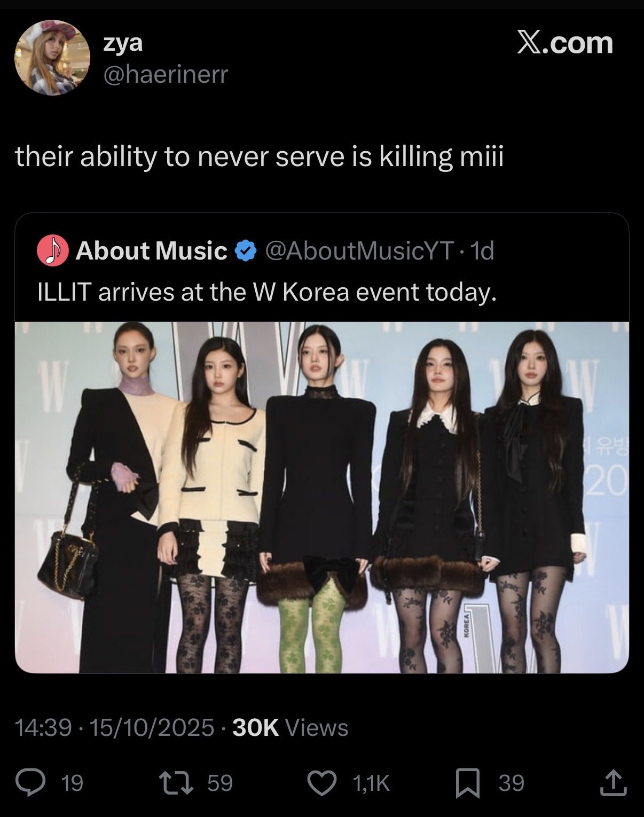The height and width of the screenshot is (817, 644).
Task: Click the reply speech bubble icon
Action: (41, 783)
